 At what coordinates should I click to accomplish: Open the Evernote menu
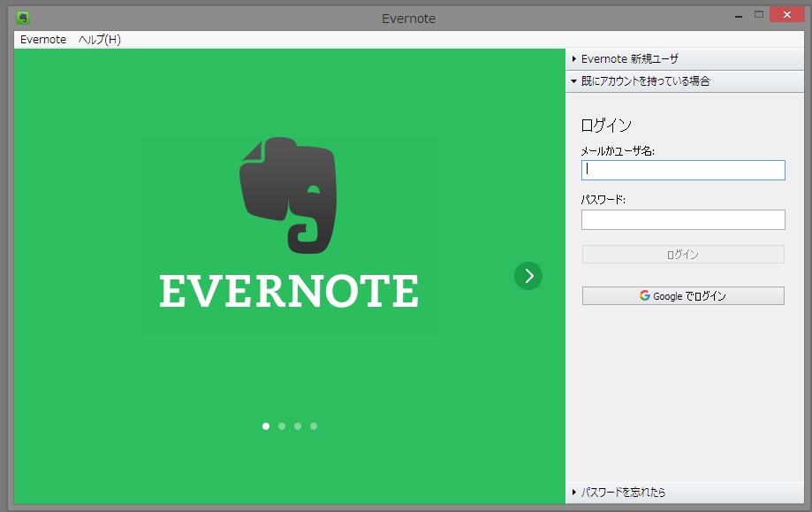pyautogui.click(x=43, y=40)
